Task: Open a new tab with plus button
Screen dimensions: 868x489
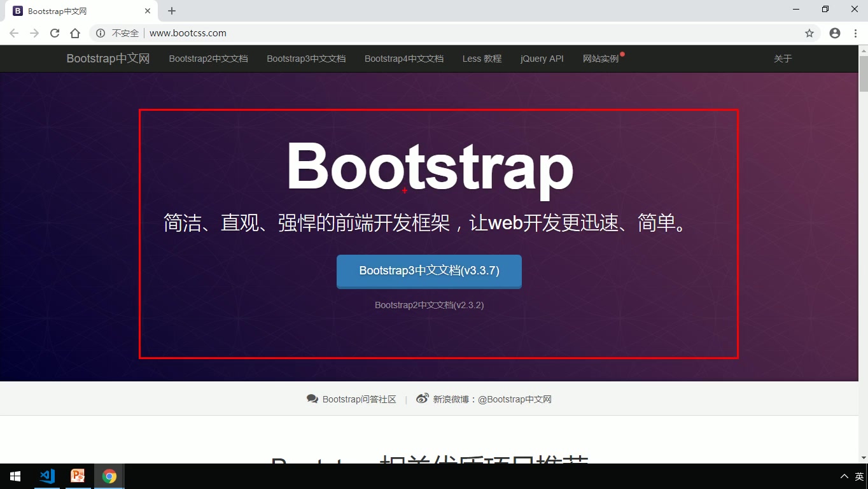Action: click(172, 11)
